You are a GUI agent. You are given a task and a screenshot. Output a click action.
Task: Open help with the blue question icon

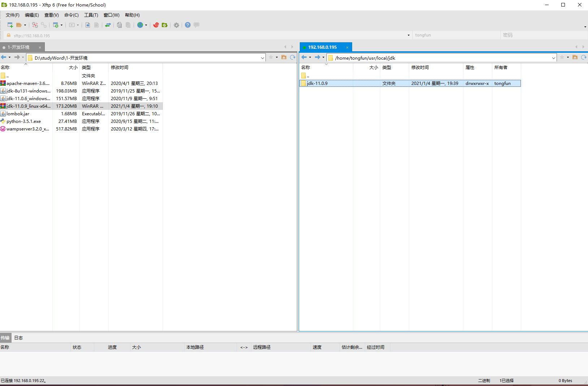click(188, 25)
